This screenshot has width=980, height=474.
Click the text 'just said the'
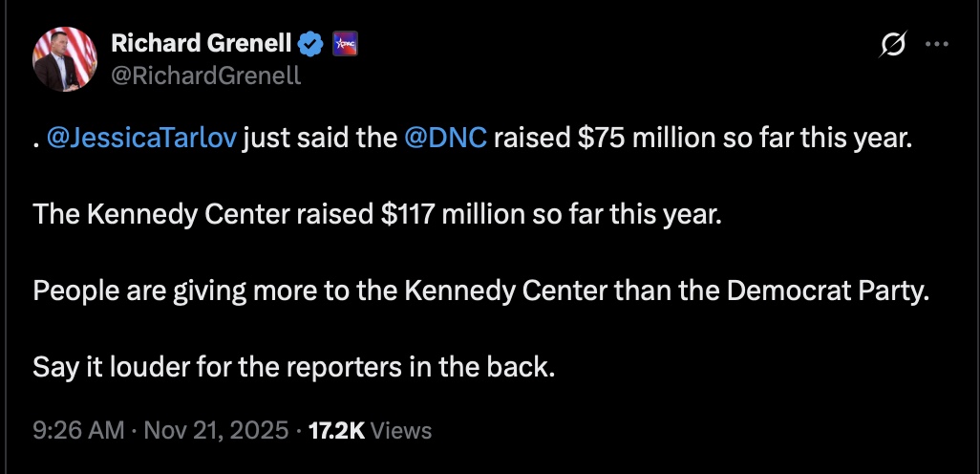pyautogui.click(x=320, y=139)
